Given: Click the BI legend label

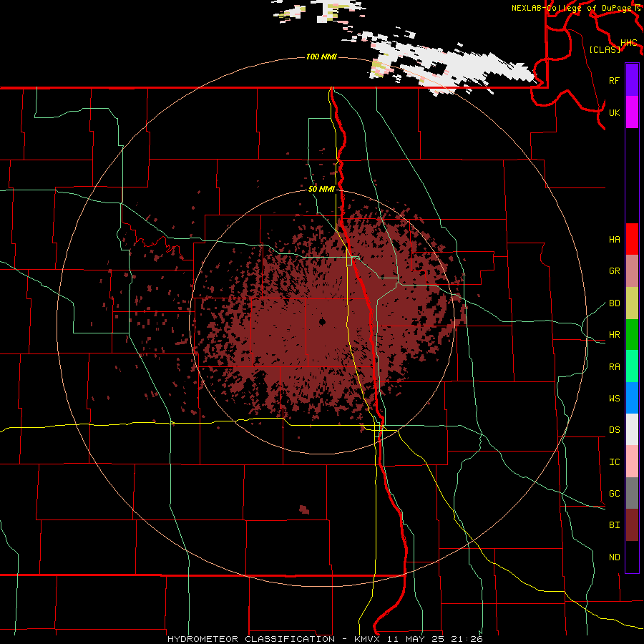Looking at the screenshot, I should 614,525.
